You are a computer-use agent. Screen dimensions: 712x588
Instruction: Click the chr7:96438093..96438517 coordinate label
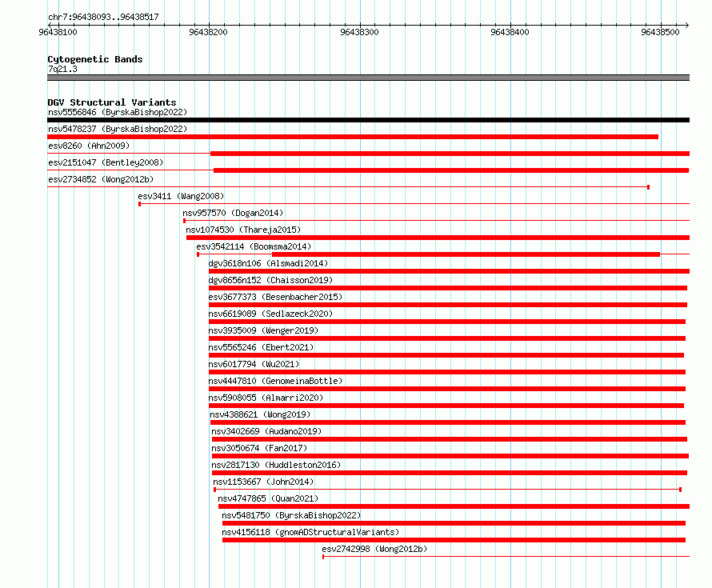click(x=103, y=18)
